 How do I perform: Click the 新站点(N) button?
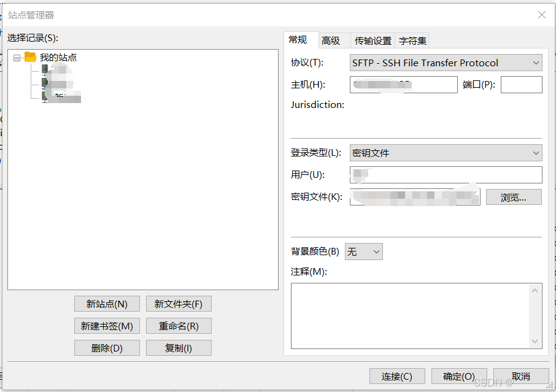[107, 304]
